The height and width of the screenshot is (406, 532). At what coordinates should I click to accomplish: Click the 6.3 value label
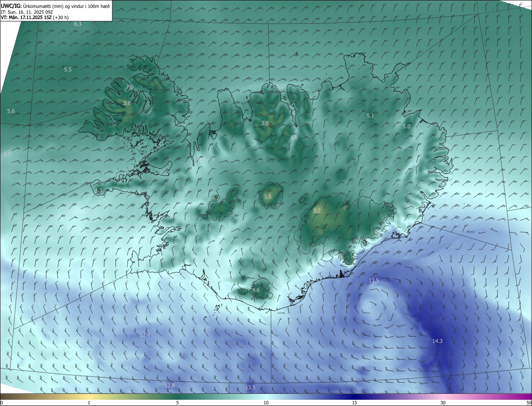point(78,24)
